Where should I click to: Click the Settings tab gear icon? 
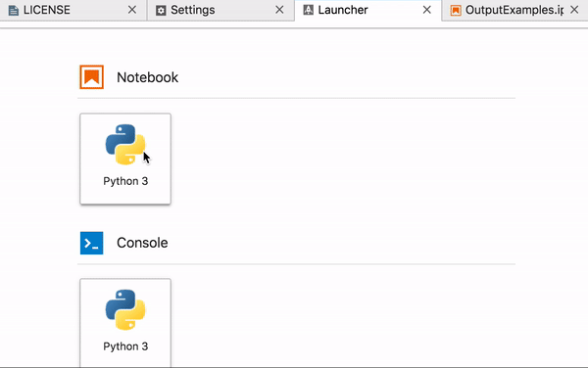[161, 10]
